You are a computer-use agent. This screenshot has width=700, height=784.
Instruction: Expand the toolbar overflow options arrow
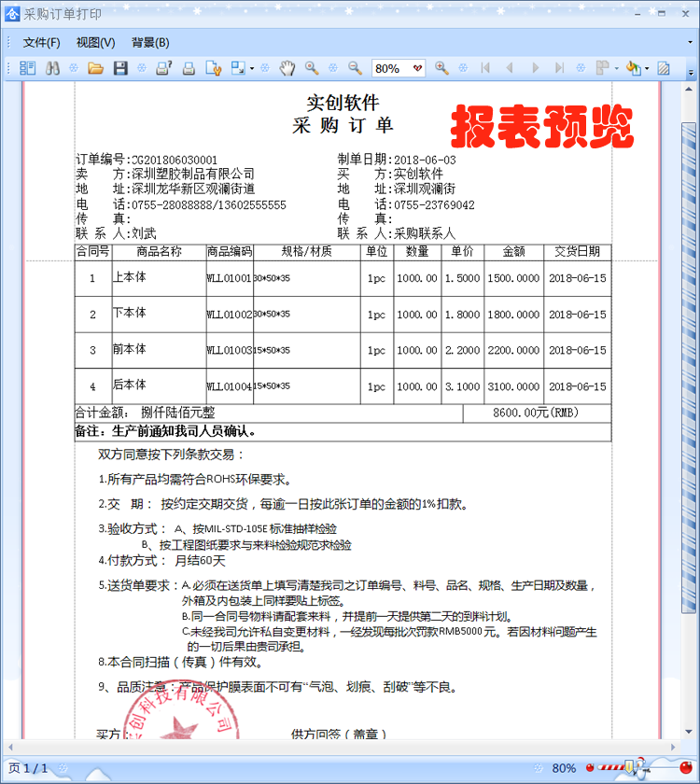(x=691, y=73)
